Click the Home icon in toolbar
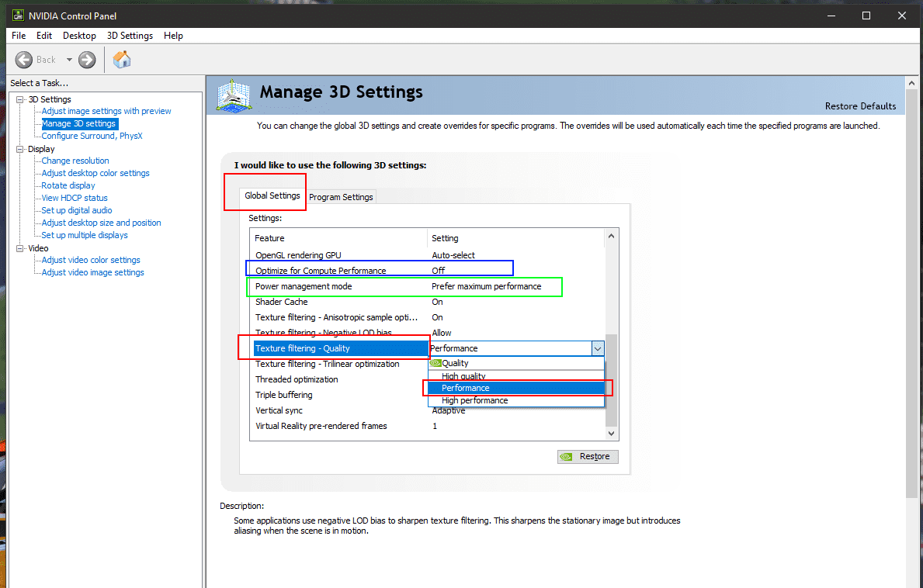This screenshot has width=923, height=588. point(122,60)
